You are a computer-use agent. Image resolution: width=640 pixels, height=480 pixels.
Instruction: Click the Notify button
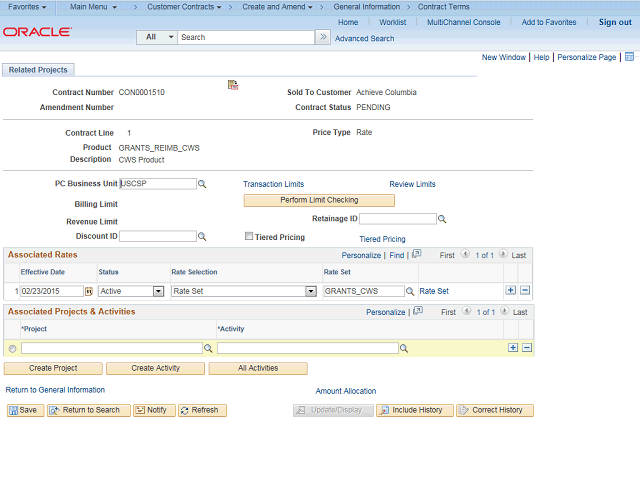click(x=154, y=410)
